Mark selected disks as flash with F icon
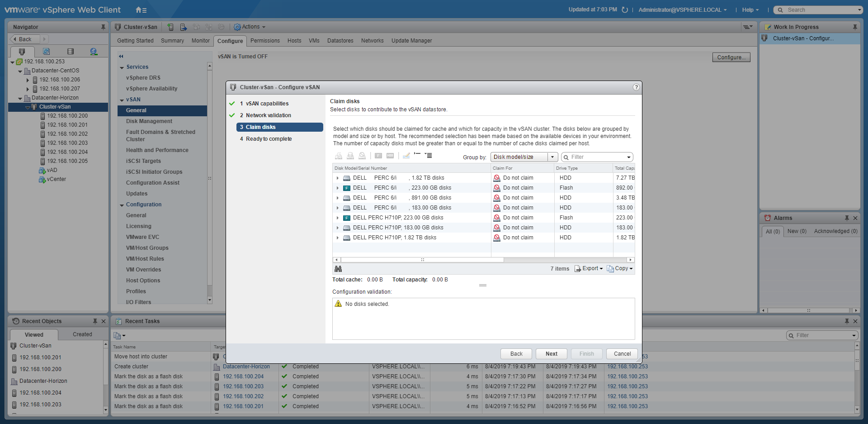Image resolution: width=868 pixels, height=424 pixels. [378, 156]
